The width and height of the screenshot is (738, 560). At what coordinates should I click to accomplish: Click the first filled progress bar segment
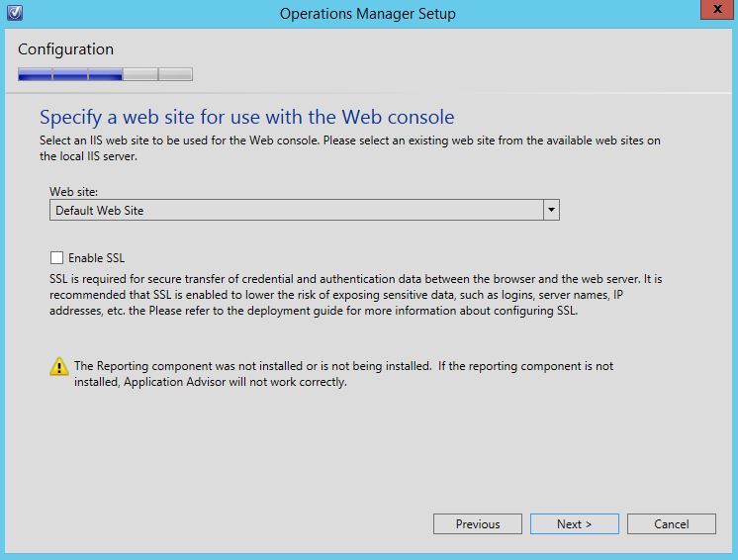[35, 74]
